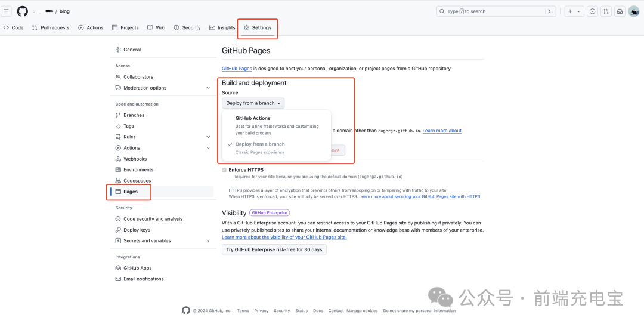Switch to the Actions tab

pyautogui.click(x=91, y=28)
